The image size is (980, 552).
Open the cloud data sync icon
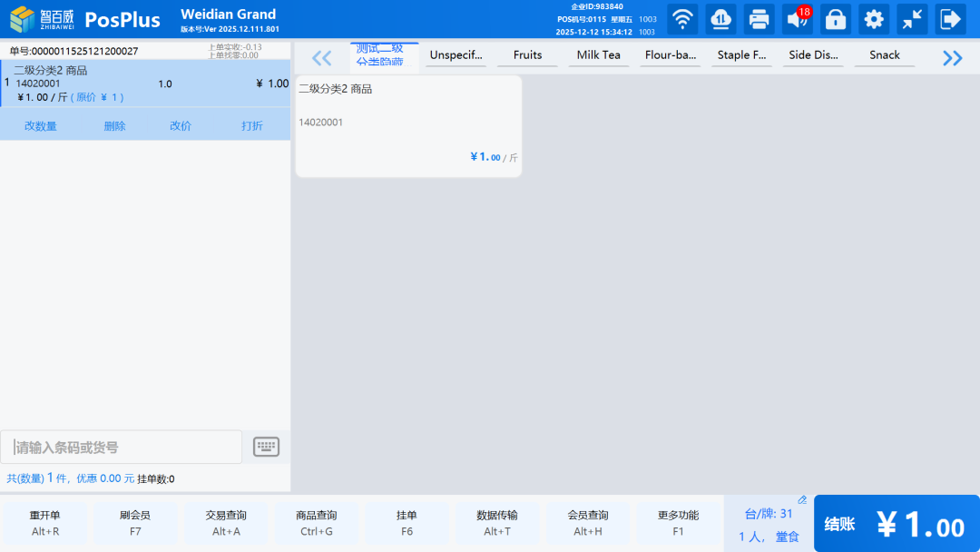click(x=720, y=19)
